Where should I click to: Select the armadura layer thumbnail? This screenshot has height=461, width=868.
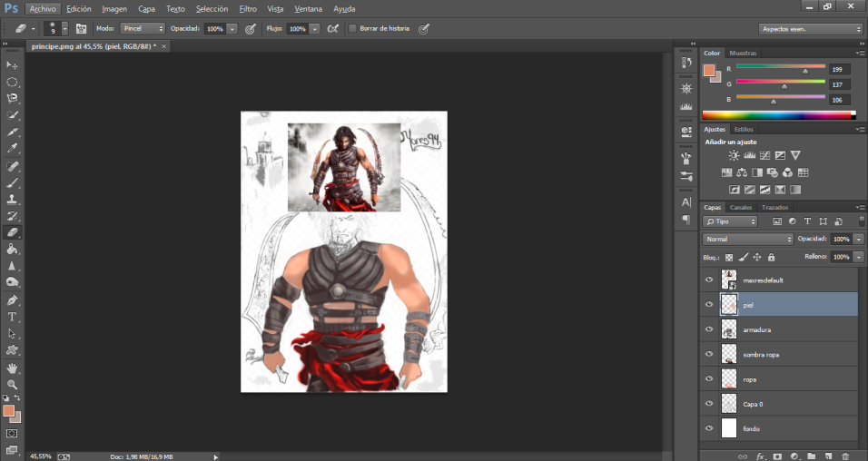coord(729,329)
